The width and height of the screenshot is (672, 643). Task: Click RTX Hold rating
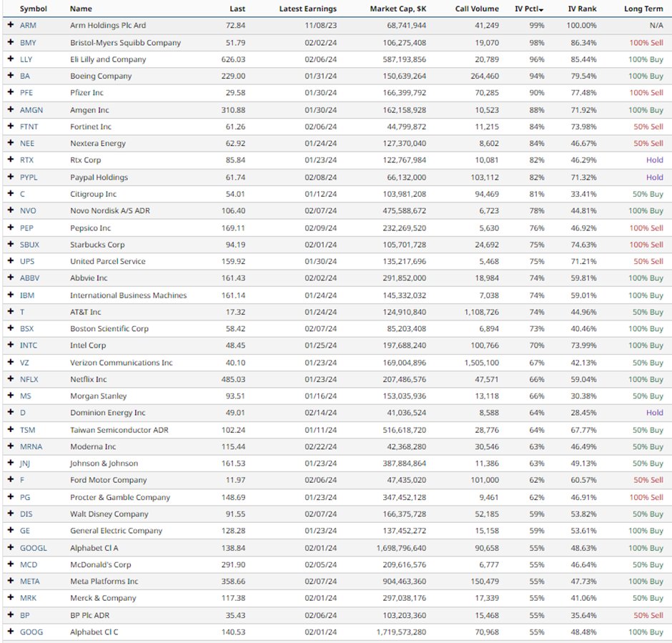(654, 160)
